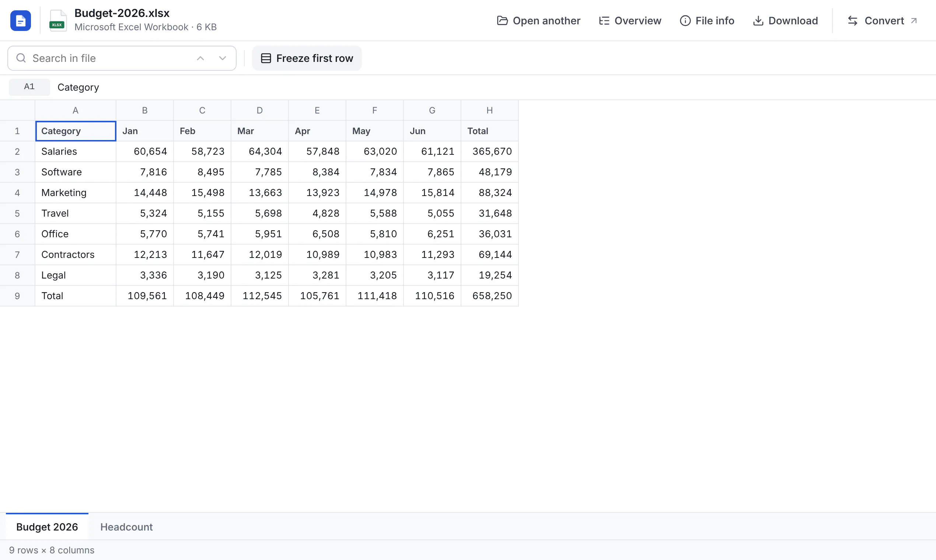Toggle Freeze first row
This screenshot has height=560, width=936.
click(307, 58)
